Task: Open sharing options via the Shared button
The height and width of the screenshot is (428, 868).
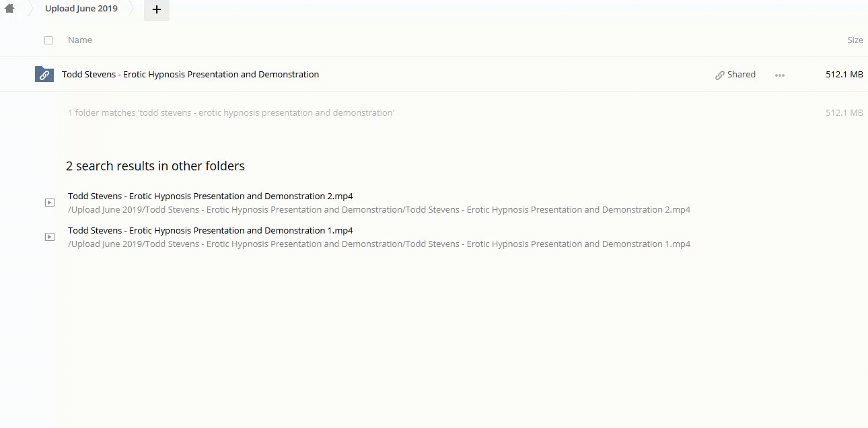Action: click(735, 75)
